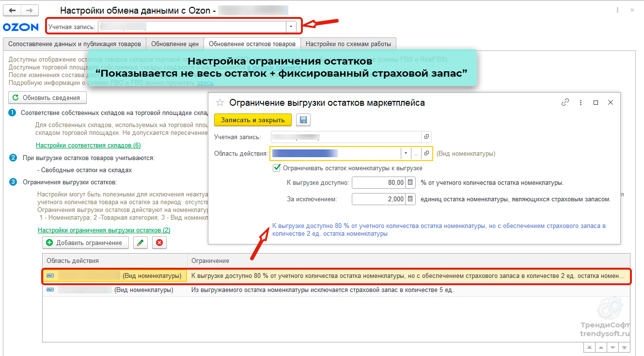Open the Область действия item icon
Image resolution: width=644 pixels, height=356 pixels.
pos(426,153)
